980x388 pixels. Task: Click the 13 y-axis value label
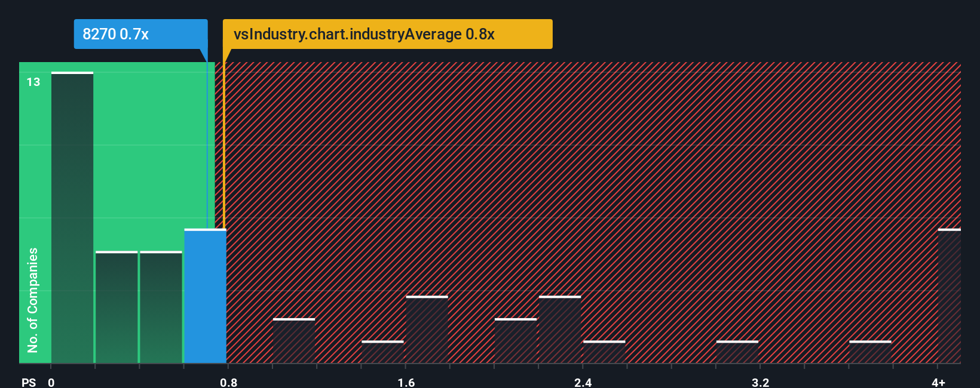coord(33,82)
